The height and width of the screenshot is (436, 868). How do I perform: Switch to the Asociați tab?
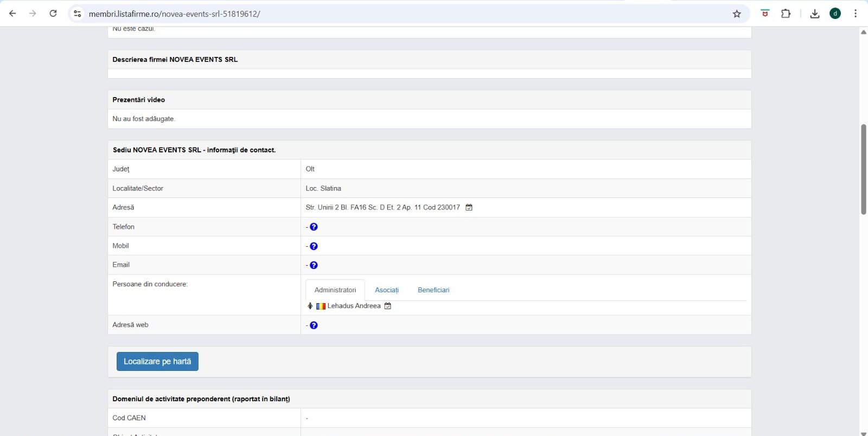click(x=387, y=290)
